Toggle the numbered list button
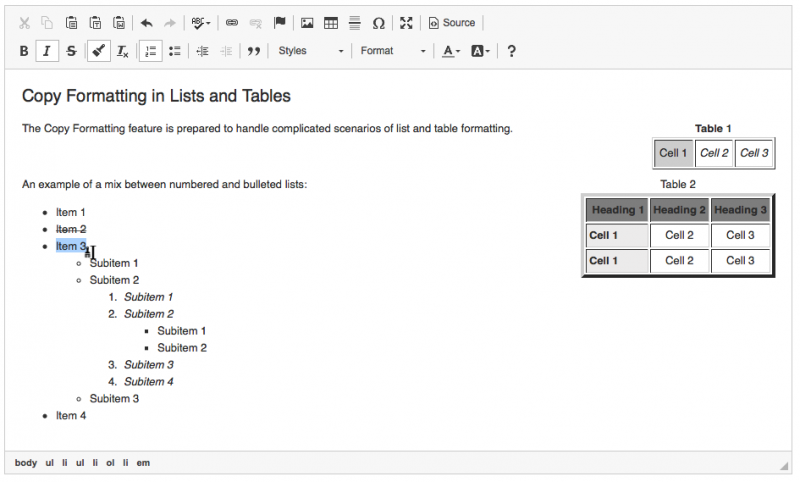 coord(150,51)
